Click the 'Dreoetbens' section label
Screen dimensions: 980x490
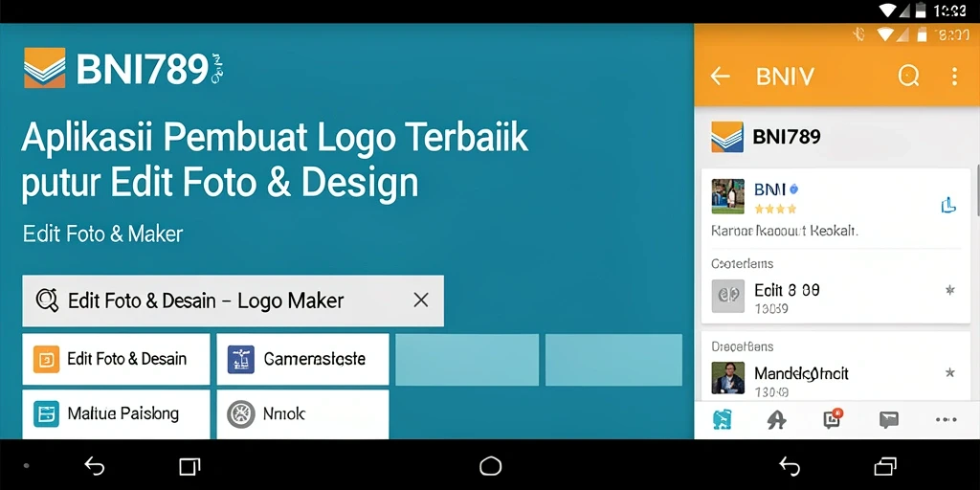(x=742, y=346)
